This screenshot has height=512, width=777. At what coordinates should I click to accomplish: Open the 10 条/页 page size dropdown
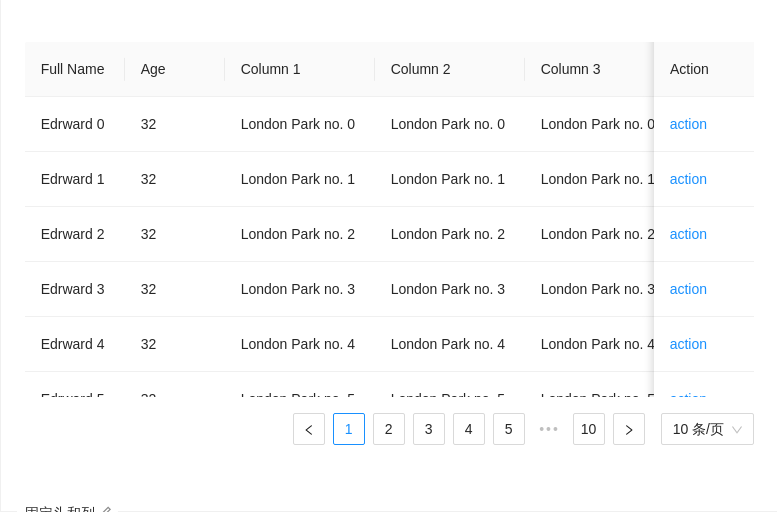[x=707, y=429]
